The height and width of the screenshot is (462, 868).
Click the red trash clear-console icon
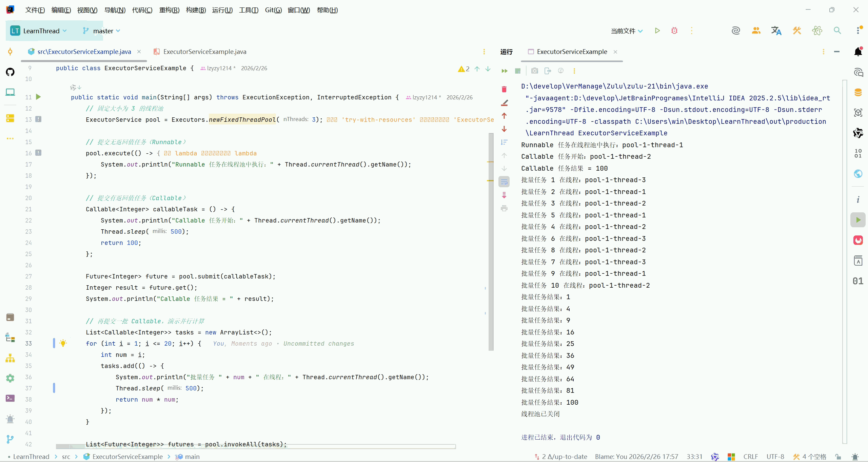(x=504, y=89)
